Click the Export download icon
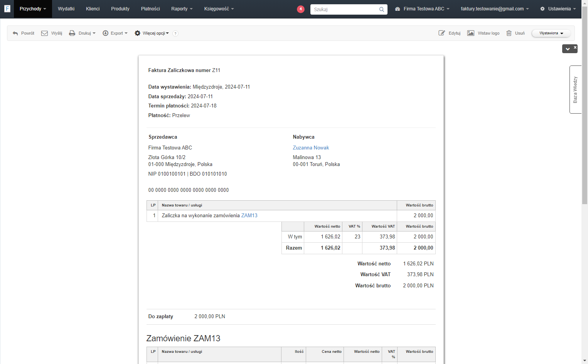Viewport: 588px width, 364px height. 105,34
